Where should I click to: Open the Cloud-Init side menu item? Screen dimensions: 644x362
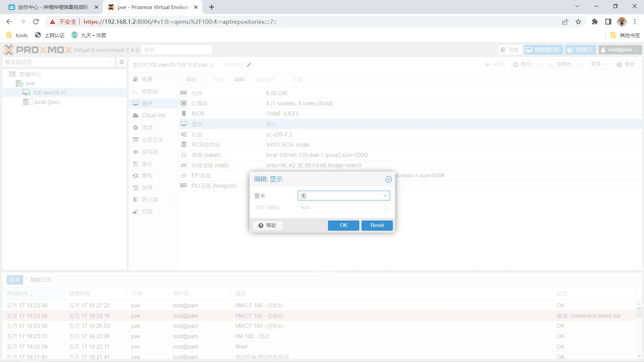(154, 116)
